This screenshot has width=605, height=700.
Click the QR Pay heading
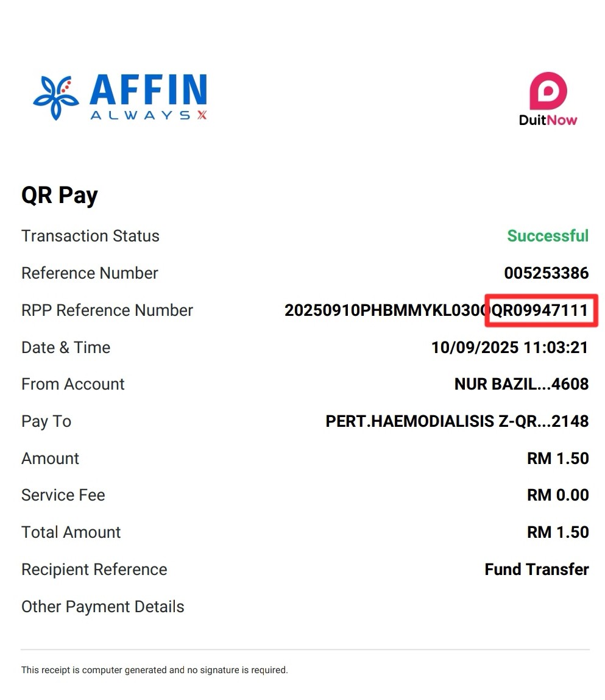60,196
